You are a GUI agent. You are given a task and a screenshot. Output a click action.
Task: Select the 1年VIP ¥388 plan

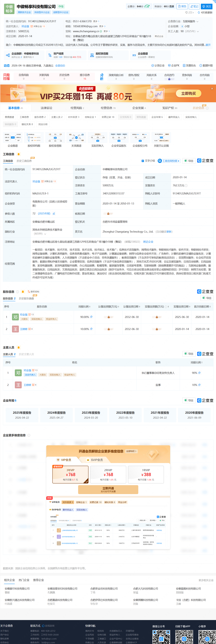[146, 475]
